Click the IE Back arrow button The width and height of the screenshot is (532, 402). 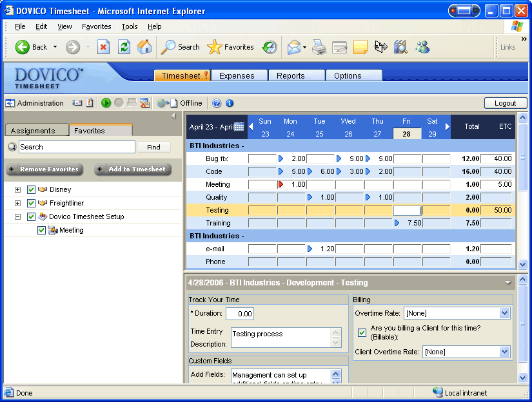pos(23,47)
